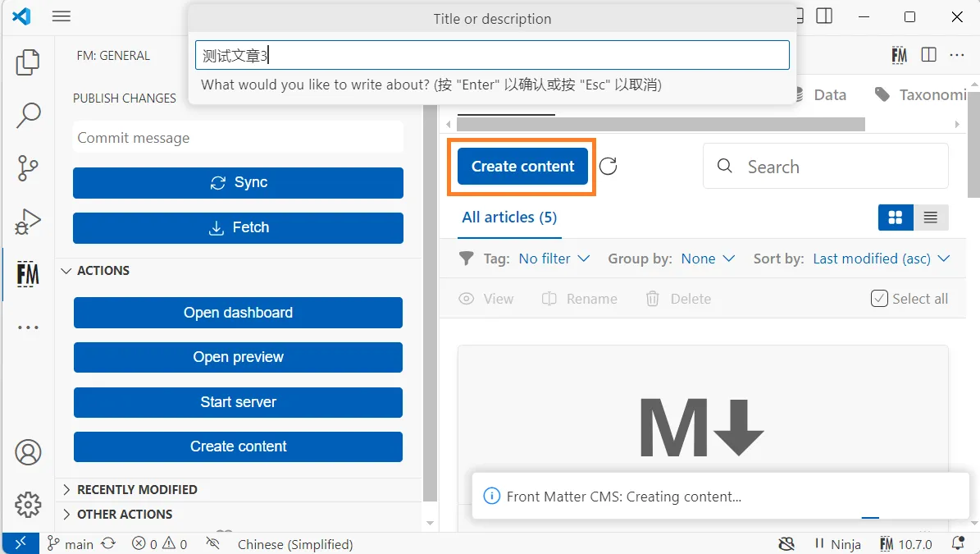Click FM 10.7.0 version status item
This screenshot has height=554, width=980.
click(905, 544)
